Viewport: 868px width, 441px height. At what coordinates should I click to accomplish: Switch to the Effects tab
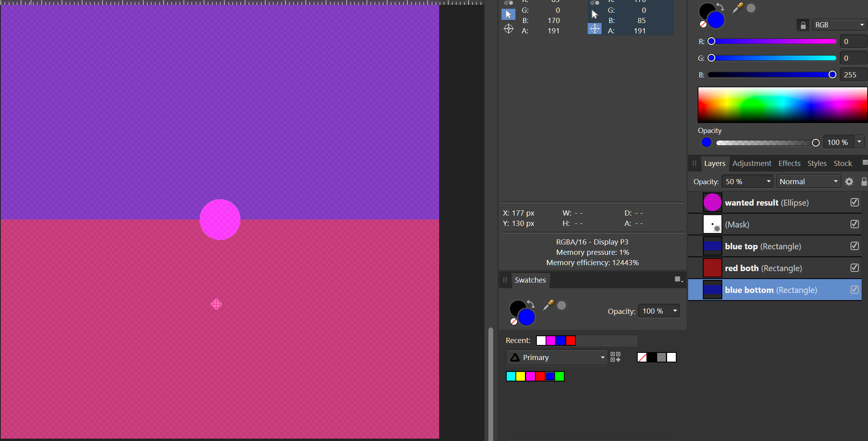tap(789, 163)
